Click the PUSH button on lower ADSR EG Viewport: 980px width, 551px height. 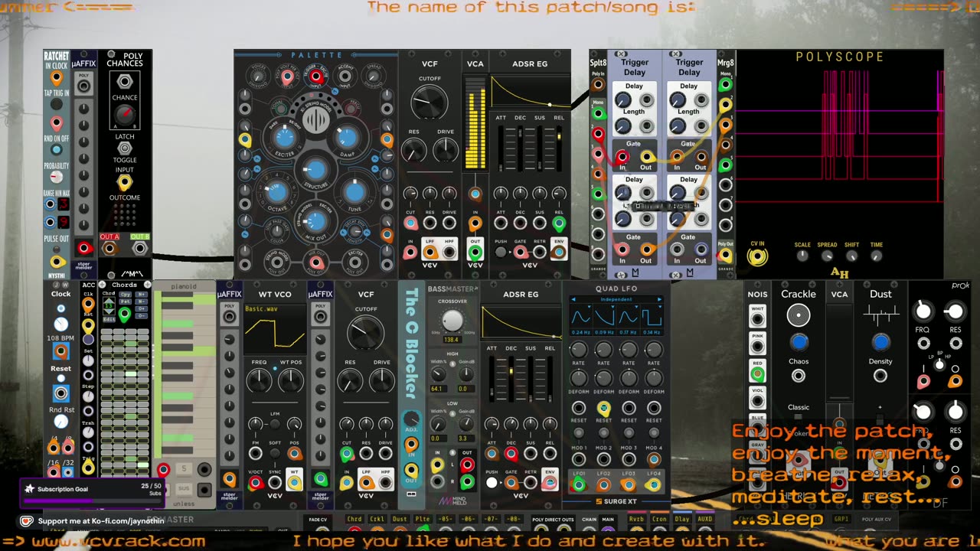click(x=492, y=484)
